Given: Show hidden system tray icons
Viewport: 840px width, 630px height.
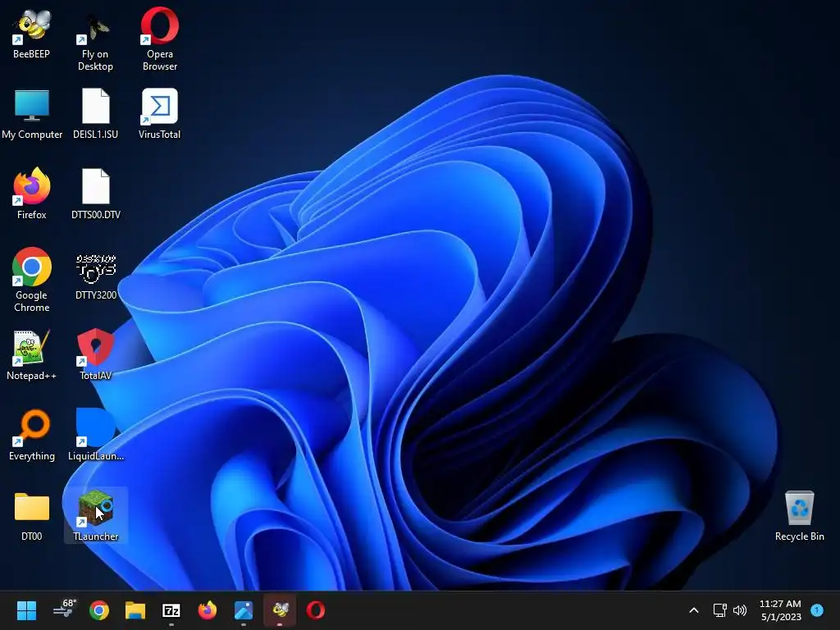Looking at the screenshot, I should [x=694, y=610].
